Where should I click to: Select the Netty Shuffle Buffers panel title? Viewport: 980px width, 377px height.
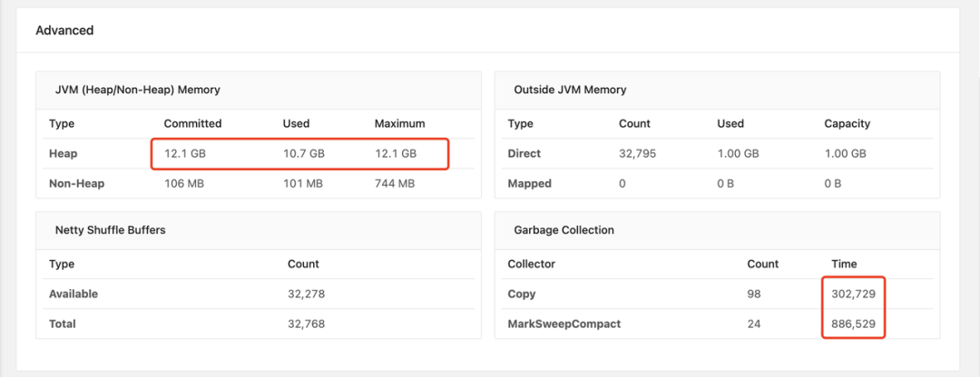[110, 230]
